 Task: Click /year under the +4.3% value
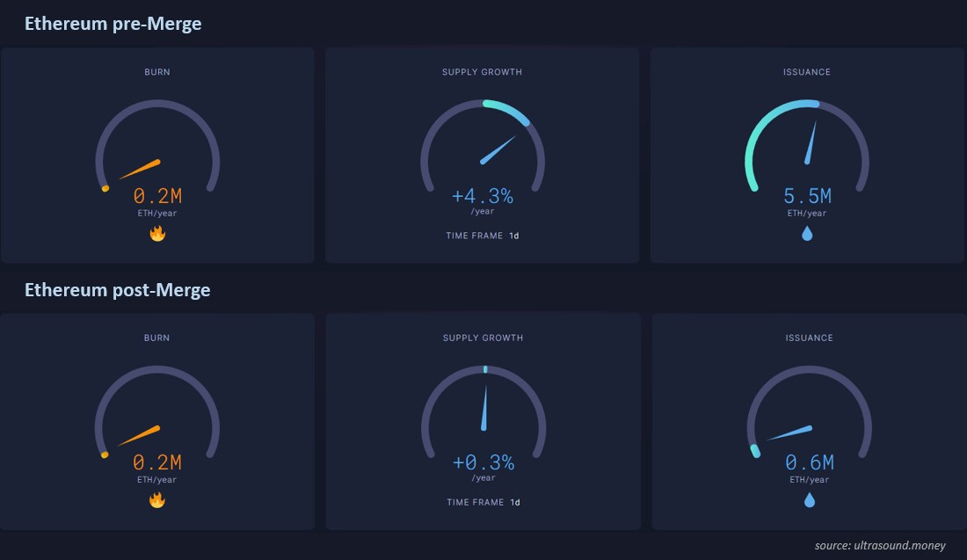pos(483,212)
